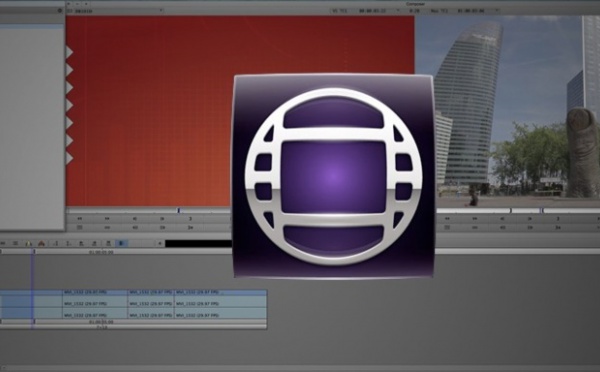Click rewind button under source monitor
This screenshot has width=600, height=372.
[80, 219]
